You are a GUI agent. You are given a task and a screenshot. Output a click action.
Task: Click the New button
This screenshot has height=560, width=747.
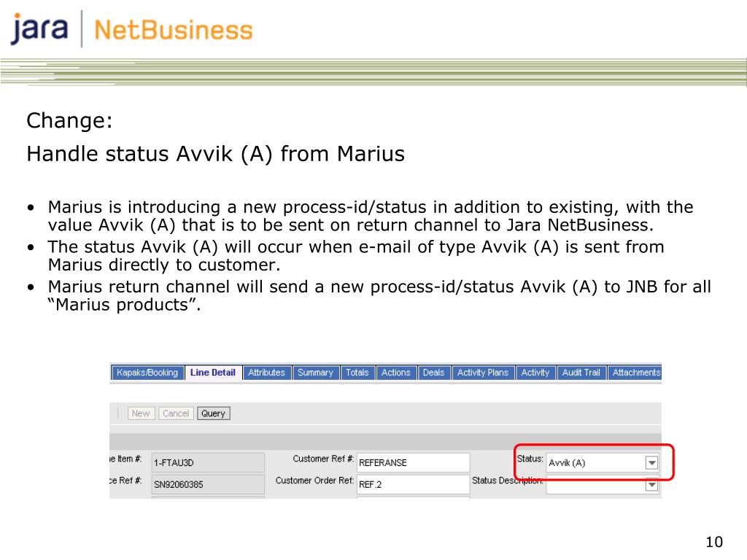pyautogui.click(x=141, y=413)
